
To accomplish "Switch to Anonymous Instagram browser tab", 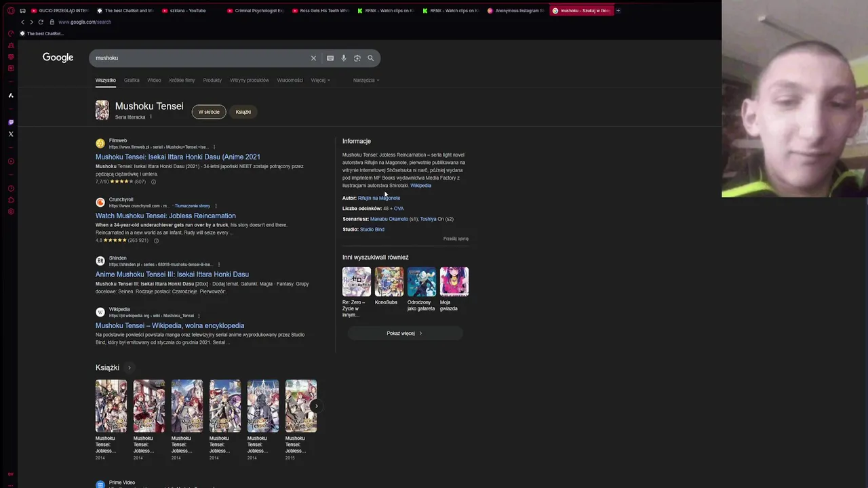I will pyautogui.click(x=516, y=10).
